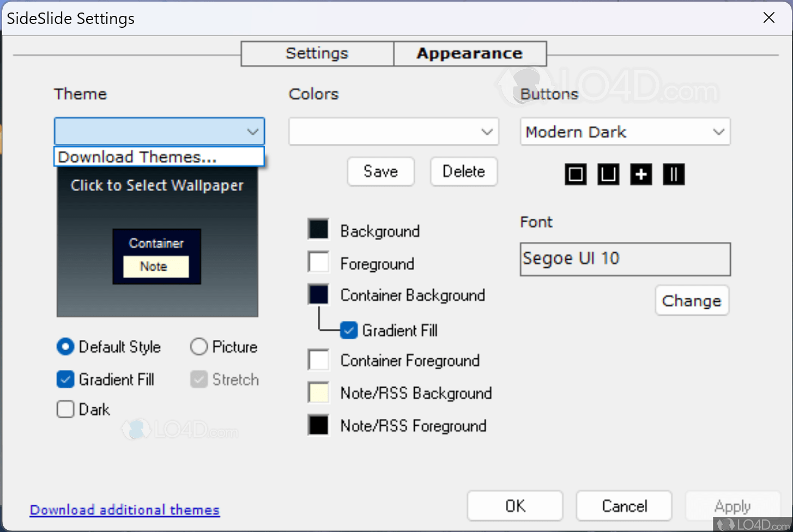Switch to the Settings tab

pyautogui.click(x=317, y=53)
